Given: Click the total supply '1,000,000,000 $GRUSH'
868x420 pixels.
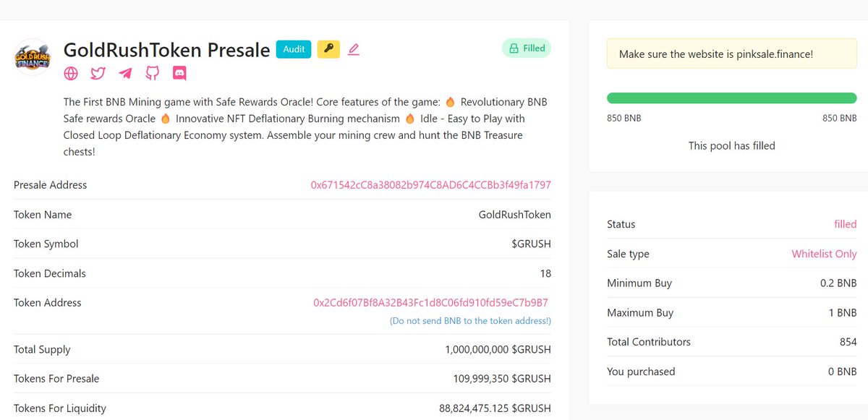Looking at the screenshot, I should pyautogui.click(x=498, y=350).
